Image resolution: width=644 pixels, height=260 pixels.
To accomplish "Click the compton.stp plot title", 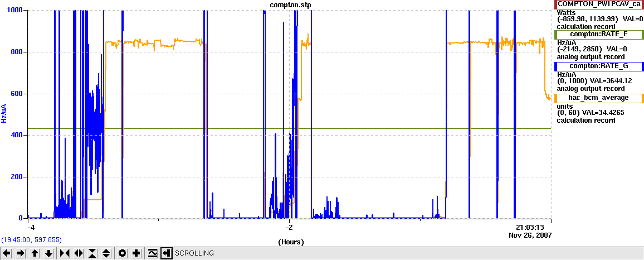I will coord(290,4).
